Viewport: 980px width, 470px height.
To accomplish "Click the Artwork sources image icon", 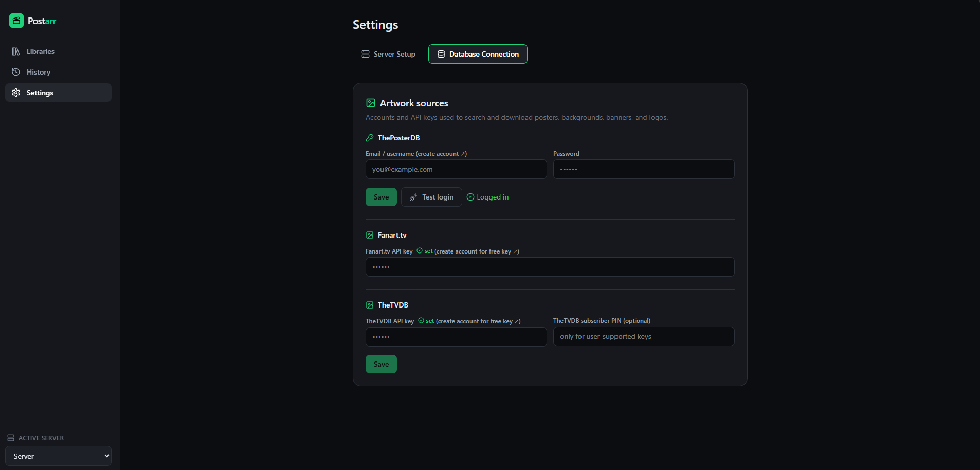I will [371, 103].
